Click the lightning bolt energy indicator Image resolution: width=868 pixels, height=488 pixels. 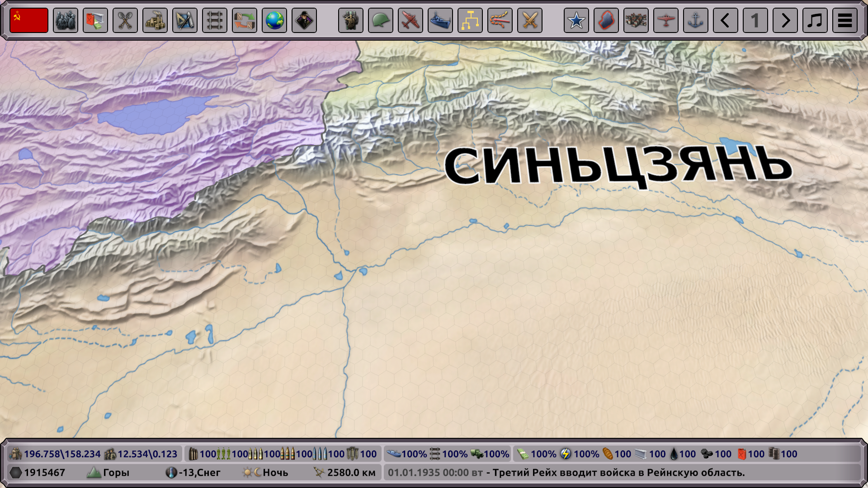pos(580,454)
